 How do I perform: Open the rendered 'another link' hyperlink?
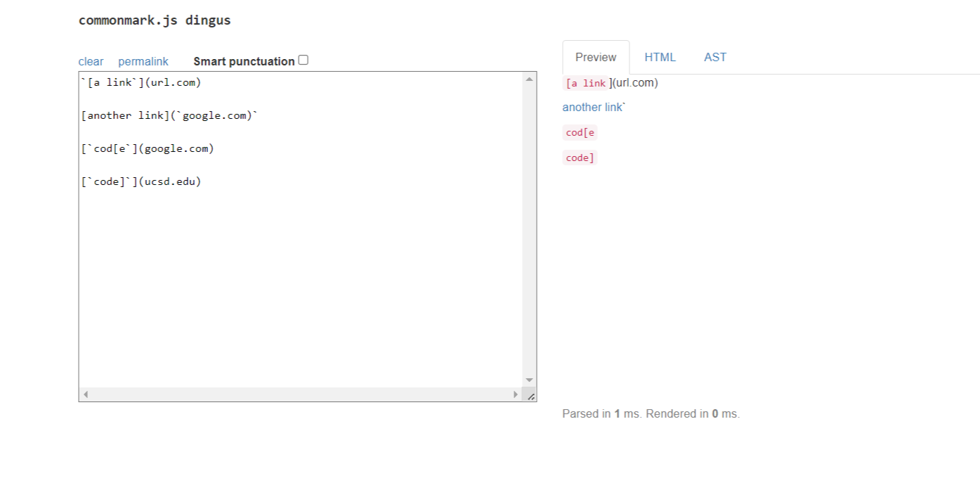point(592,108)
